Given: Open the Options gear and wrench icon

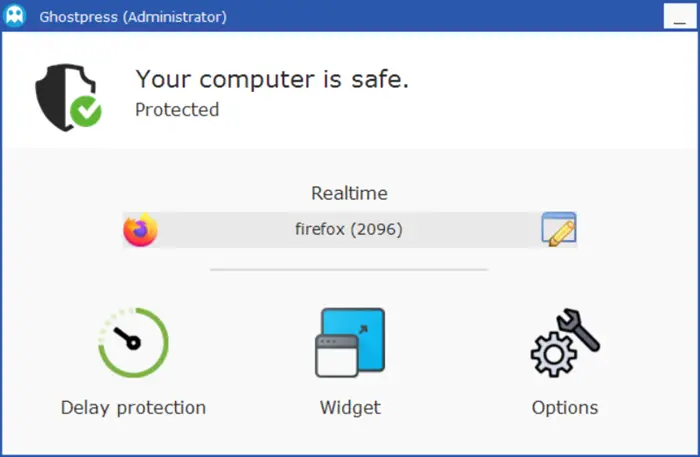Looking at the screenshot, I should click(x=565, y=342).
